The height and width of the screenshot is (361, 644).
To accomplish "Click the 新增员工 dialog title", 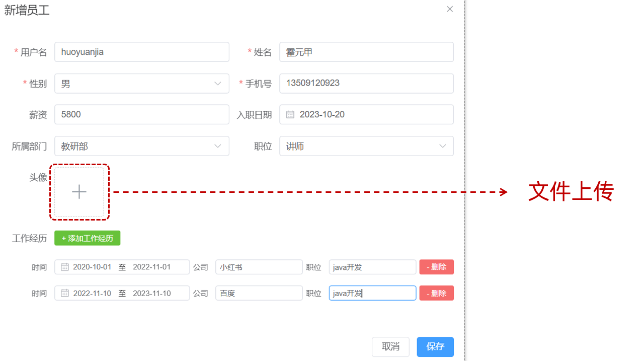I will (x=27, y=10).
